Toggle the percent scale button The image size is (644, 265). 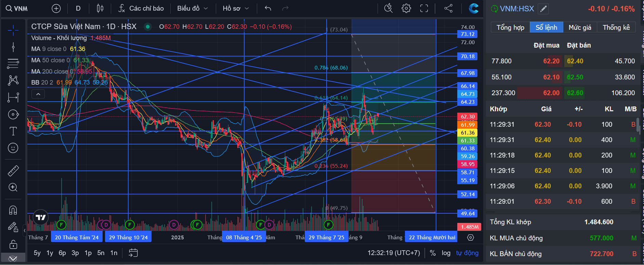pyautogui.click(x=433, y=253)
